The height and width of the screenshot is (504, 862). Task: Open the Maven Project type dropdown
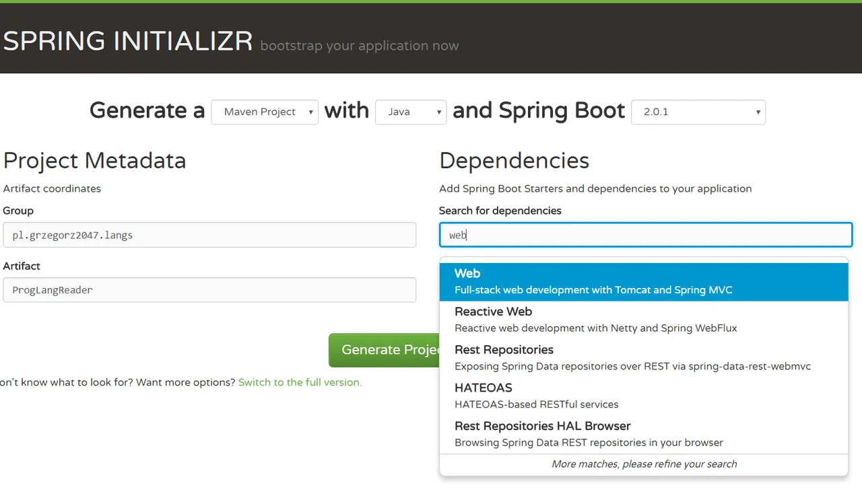click(x=265, y=112)
